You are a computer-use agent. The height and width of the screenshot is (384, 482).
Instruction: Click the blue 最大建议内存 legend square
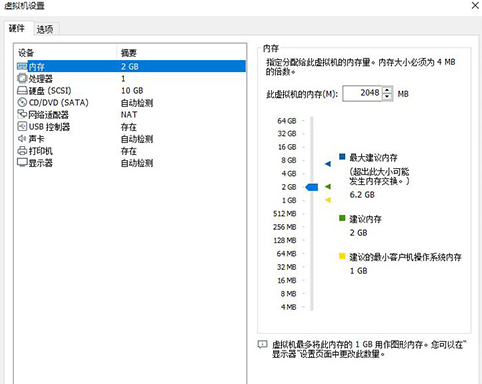pos(342,156)
